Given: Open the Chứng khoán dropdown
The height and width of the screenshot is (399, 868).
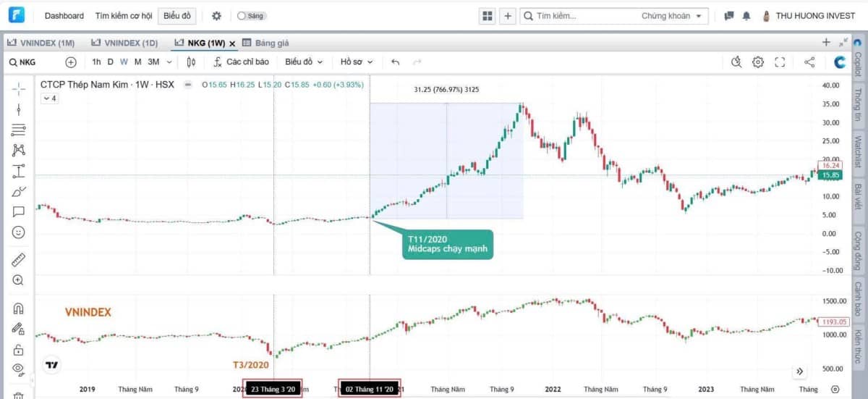Looking at the screenshot, I should point(672,16).
